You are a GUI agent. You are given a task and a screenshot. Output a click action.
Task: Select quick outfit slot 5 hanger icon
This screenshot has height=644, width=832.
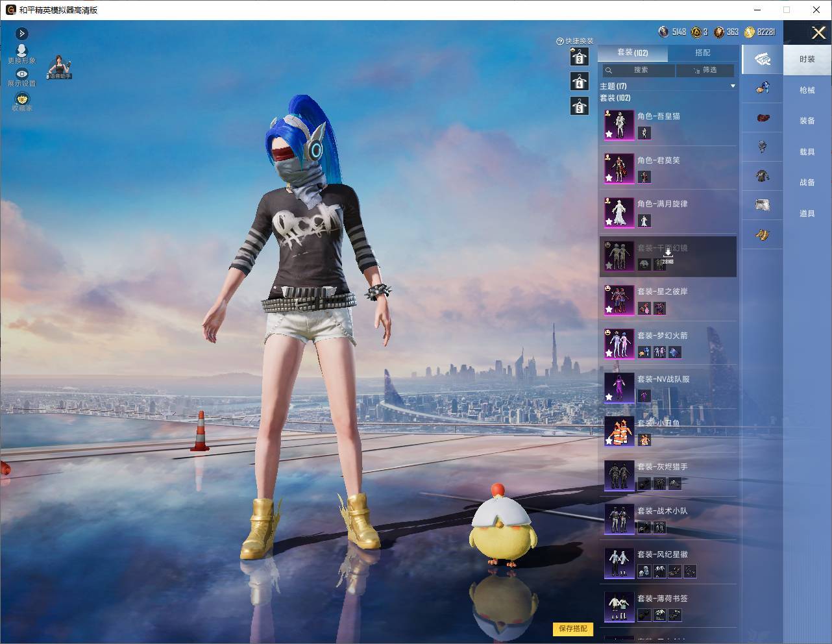pyautogui.click(x=579, y=106)
